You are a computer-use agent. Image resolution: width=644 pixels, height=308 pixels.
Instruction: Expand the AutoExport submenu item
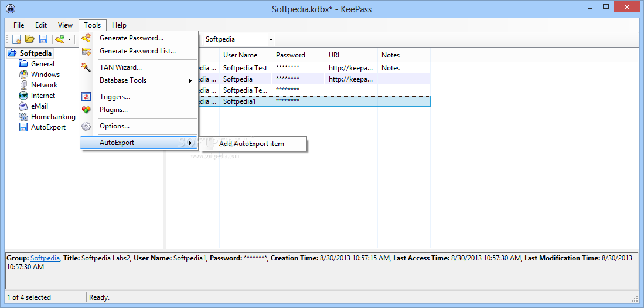[139, 143]
